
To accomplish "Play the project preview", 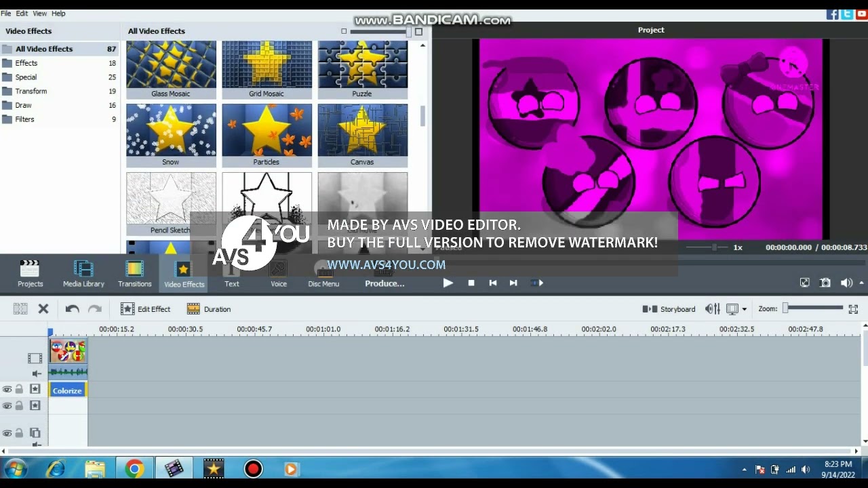I will pos(448,283).
